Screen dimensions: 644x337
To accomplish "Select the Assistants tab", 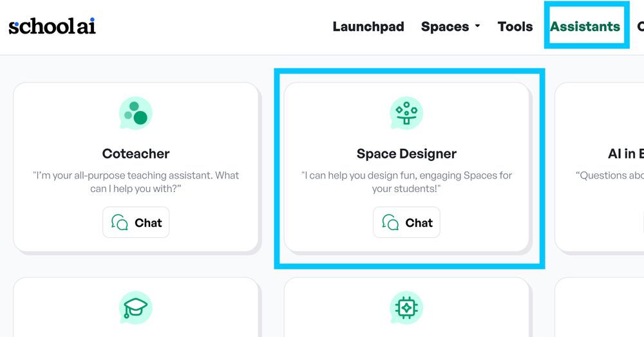I will click(585, 26).
